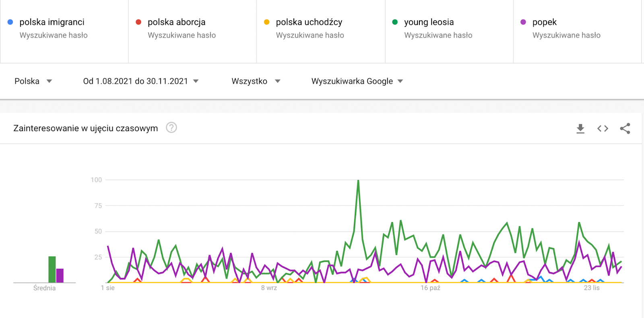Click the red dot for polska aborcja

(138, 22)
